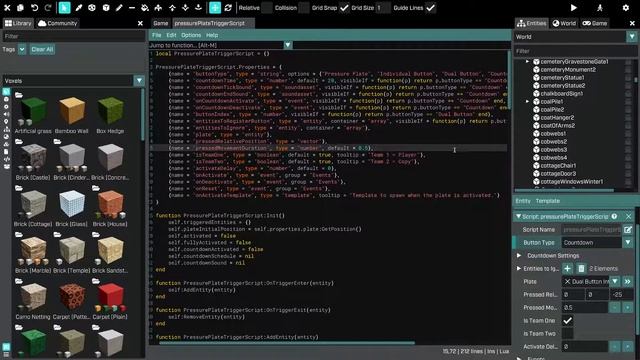Open the Button Type Countdown dropdown
The width and height of the screenshot is (640, 360).
point(628,243)
